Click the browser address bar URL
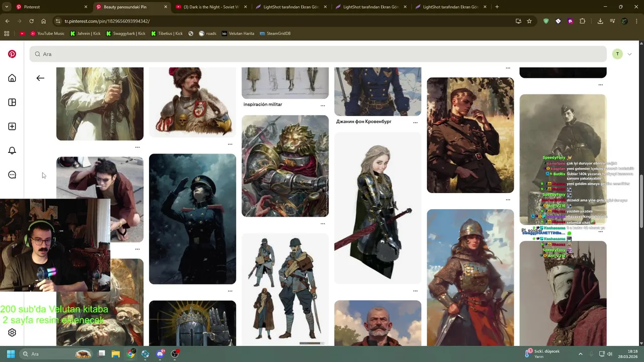Viewport: 644px width, 362px height. pos(107,21)
